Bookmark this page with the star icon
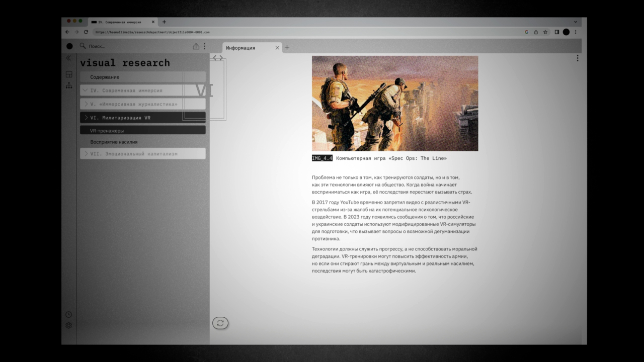 point(545,32)
